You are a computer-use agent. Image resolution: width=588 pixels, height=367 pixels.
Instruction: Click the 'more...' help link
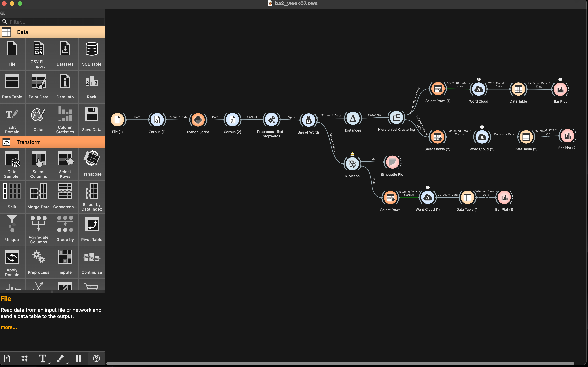click(9, 327)
